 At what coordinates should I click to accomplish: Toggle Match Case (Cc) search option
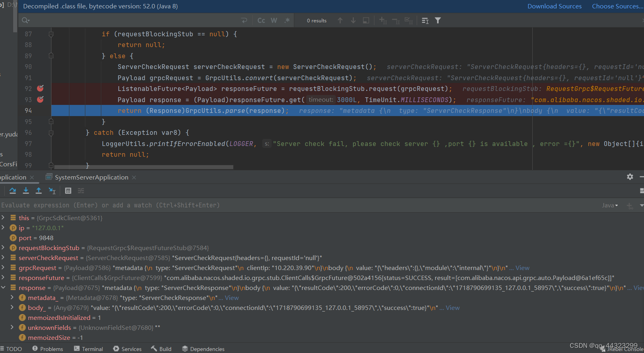click(261, 20)
